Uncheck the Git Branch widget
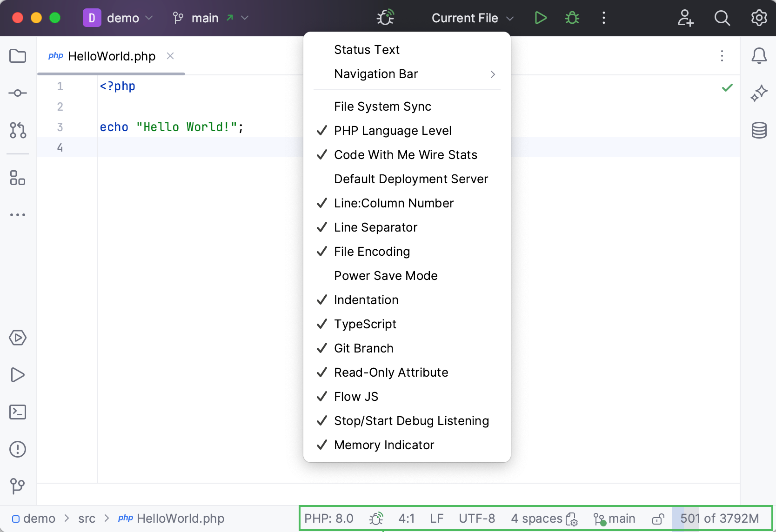The image size is (776, 532). pos(363,348)
